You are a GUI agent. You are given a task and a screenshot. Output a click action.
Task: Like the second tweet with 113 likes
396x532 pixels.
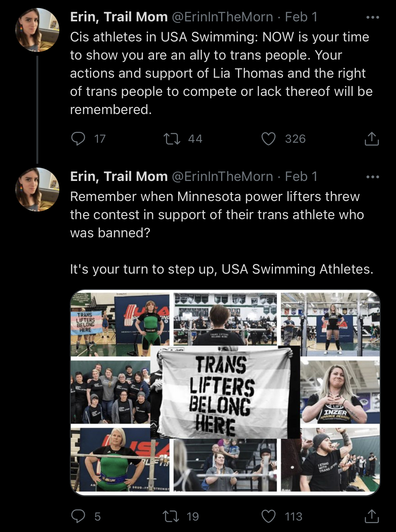(268, 516)
